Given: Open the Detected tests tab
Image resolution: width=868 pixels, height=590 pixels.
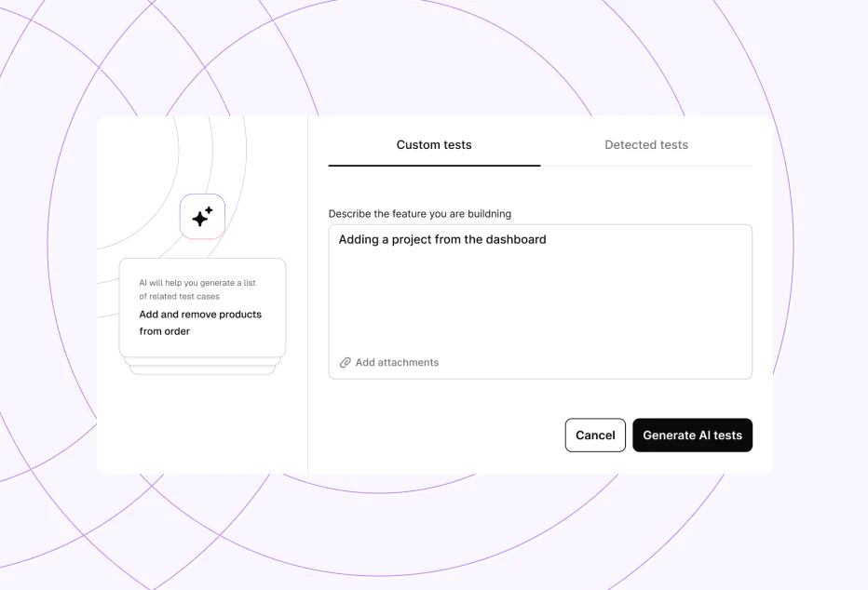Looking at the screenshot, I should pyautogui.click(x=646, y=145).
